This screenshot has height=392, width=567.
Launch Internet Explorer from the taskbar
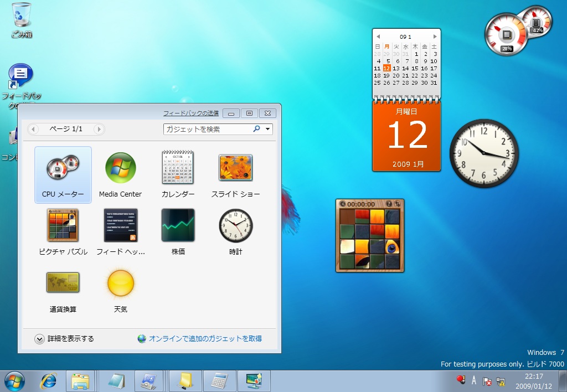click(49, 381)
